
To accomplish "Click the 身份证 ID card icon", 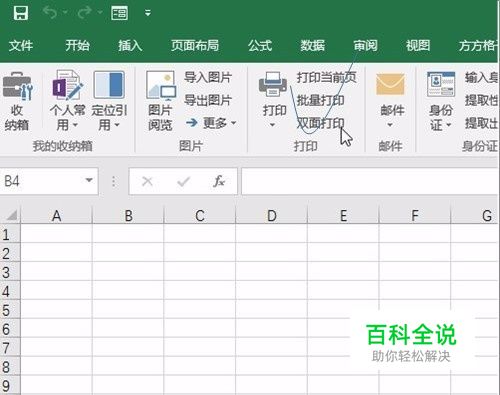I will pyautogui.click(x=441, y=84).
